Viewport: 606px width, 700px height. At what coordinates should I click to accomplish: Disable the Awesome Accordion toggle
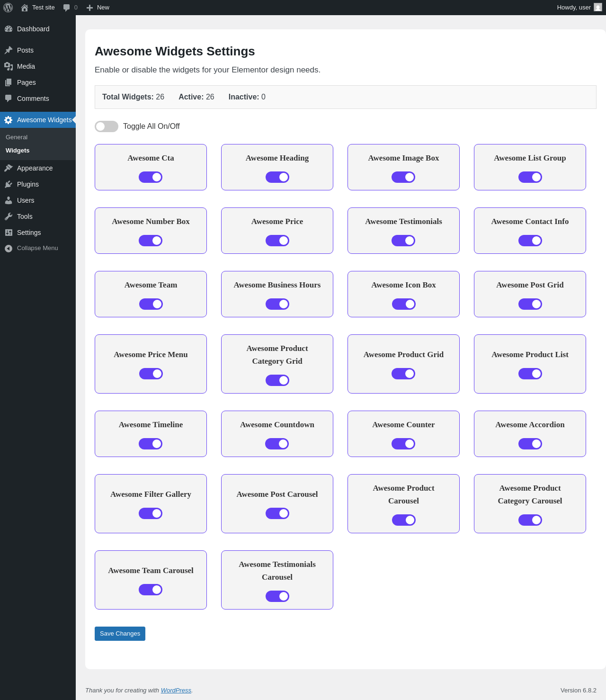click(530, 444)
